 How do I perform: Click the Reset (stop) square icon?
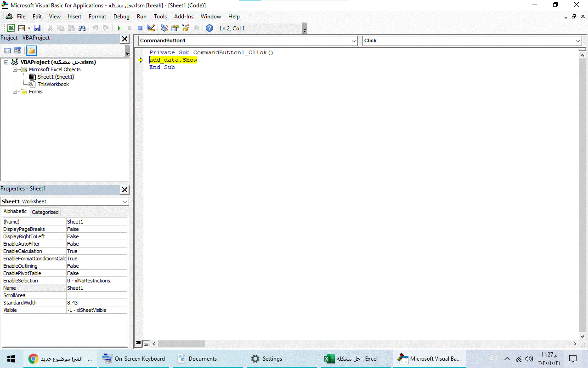[140, 28]
